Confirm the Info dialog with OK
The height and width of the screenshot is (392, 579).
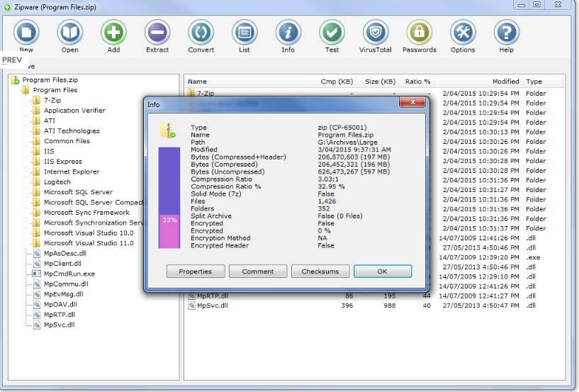382,271
